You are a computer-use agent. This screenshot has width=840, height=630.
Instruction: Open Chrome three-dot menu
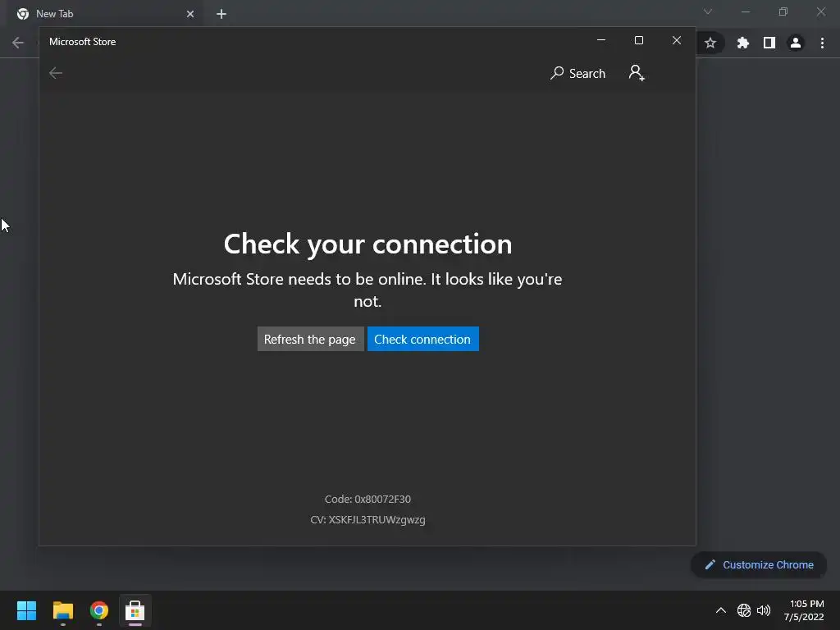tap(822, 43)
